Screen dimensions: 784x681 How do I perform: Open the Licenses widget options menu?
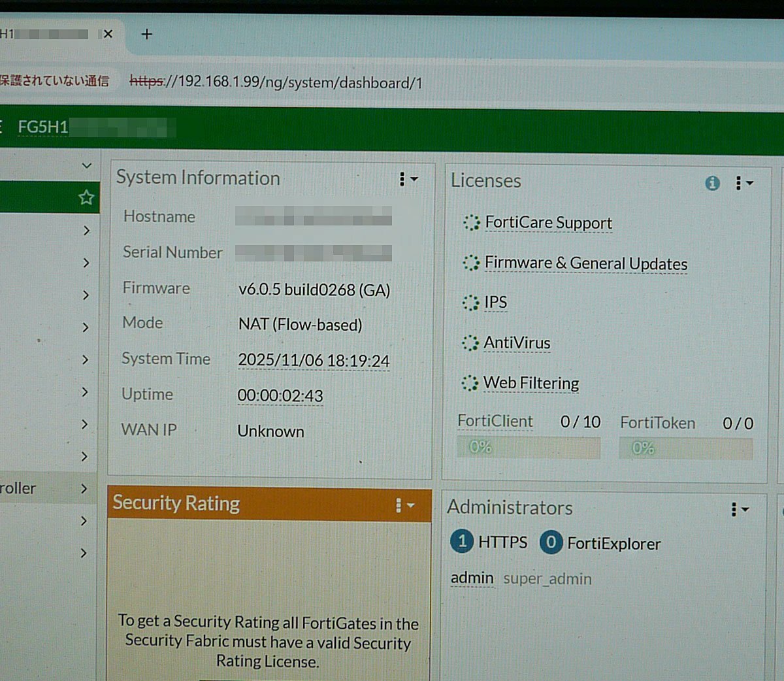pos(743,184)
